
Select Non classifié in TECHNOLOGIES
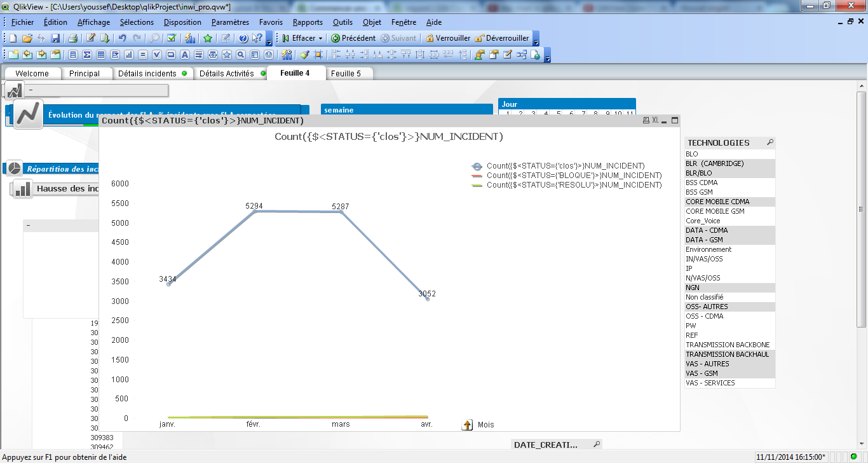point(730,297)
